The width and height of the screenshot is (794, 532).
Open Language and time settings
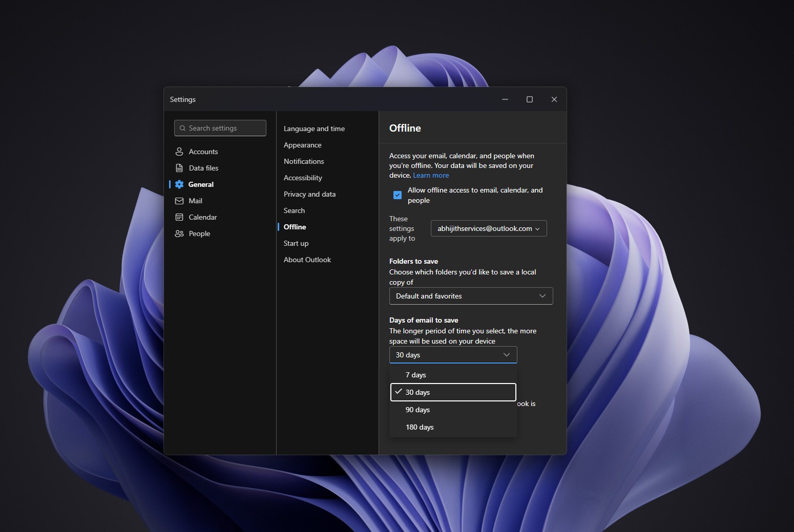click(314, 129)
